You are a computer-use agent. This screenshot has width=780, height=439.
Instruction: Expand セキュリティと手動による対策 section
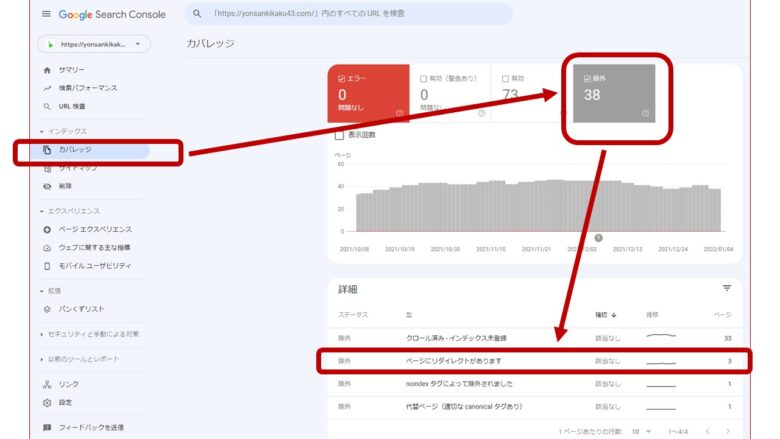pos(41,334)
